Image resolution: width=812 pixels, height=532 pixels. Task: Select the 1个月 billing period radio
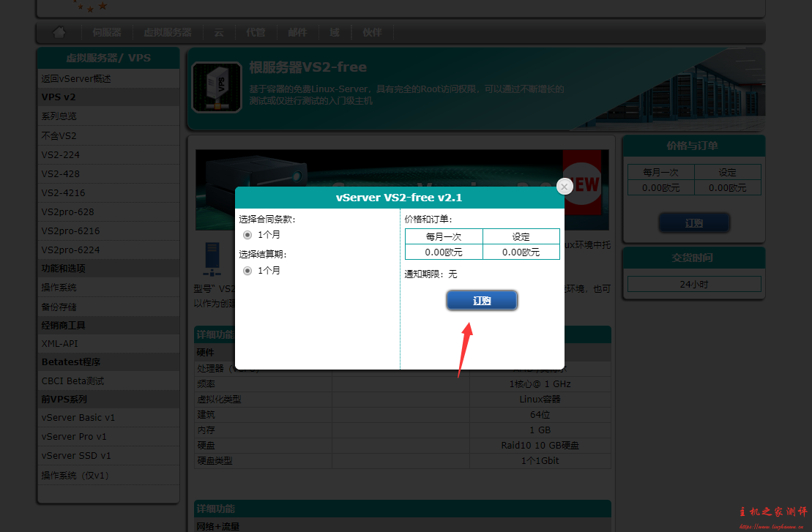(x=247, y=271)
